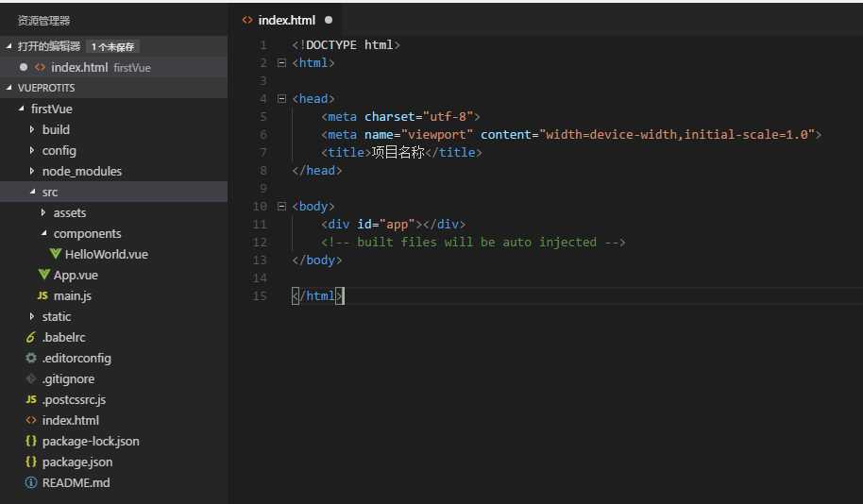Expand the static folder
The height and width of the screenshot is (504, 863).
pos(32,316)
